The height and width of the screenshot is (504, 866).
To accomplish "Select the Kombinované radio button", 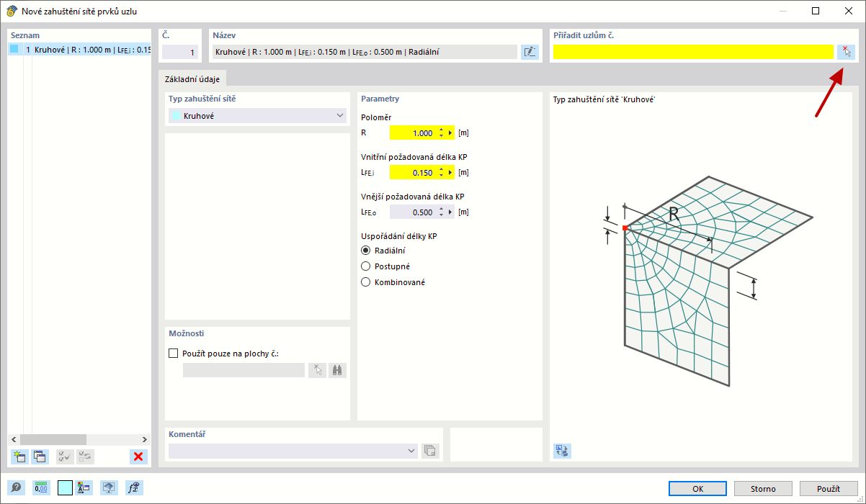I will (x=365, y=282).
